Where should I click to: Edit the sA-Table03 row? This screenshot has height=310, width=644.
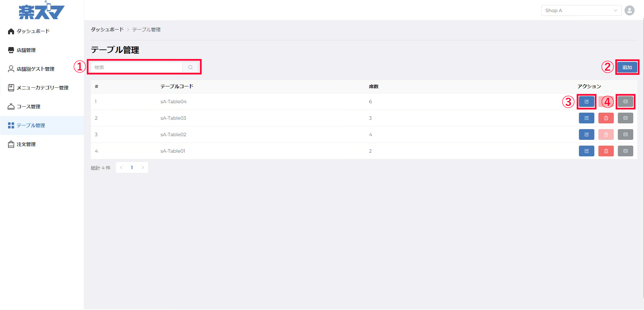click(586, 118)
